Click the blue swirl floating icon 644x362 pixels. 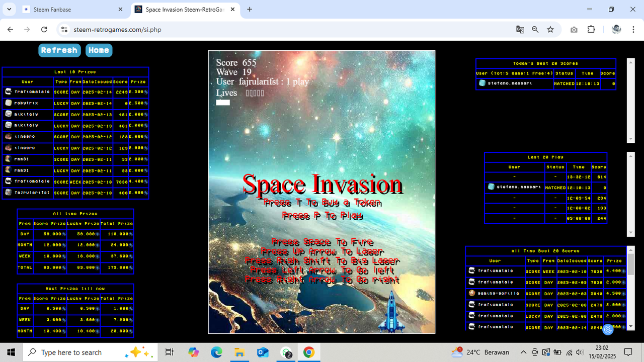[x=608, y=330]
